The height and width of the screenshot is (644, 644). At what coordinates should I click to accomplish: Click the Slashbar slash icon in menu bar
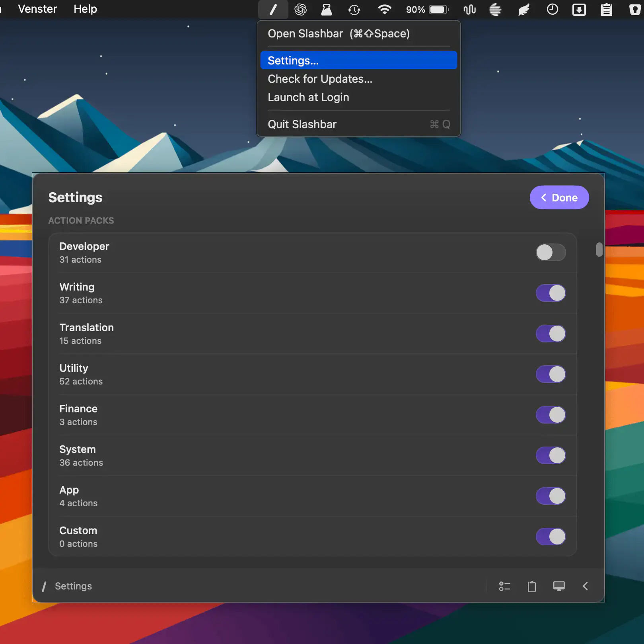pyautogui.click(x=273, y=10)
